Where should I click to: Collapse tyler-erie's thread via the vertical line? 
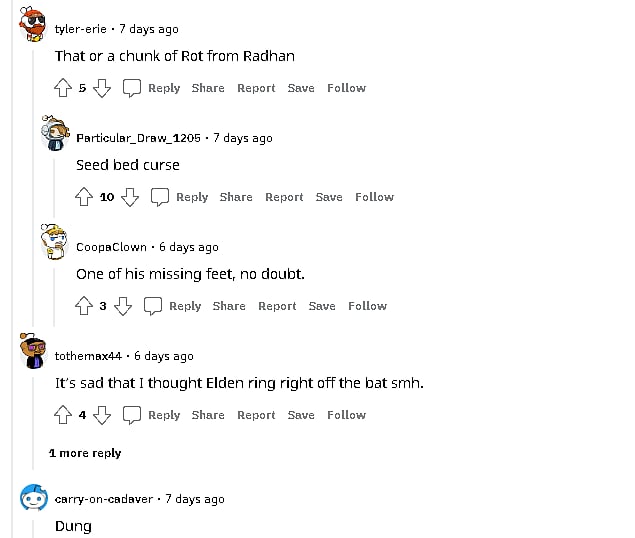(x=32, y=250)
